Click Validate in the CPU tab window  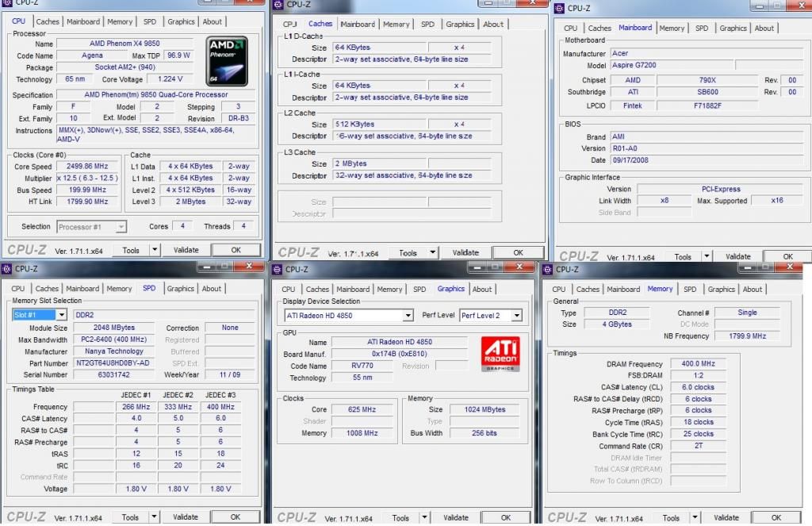(x=186, y=250)
